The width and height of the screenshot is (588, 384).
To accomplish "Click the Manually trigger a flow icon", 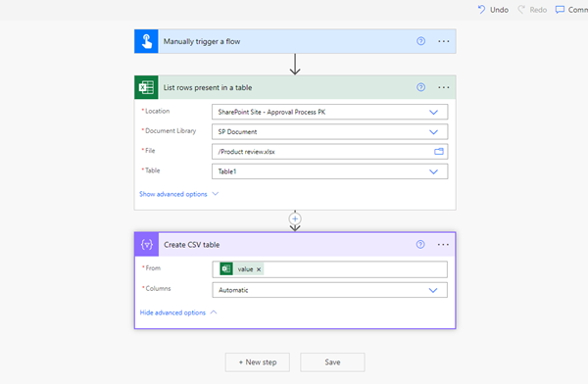I will (x=146, y=41).
